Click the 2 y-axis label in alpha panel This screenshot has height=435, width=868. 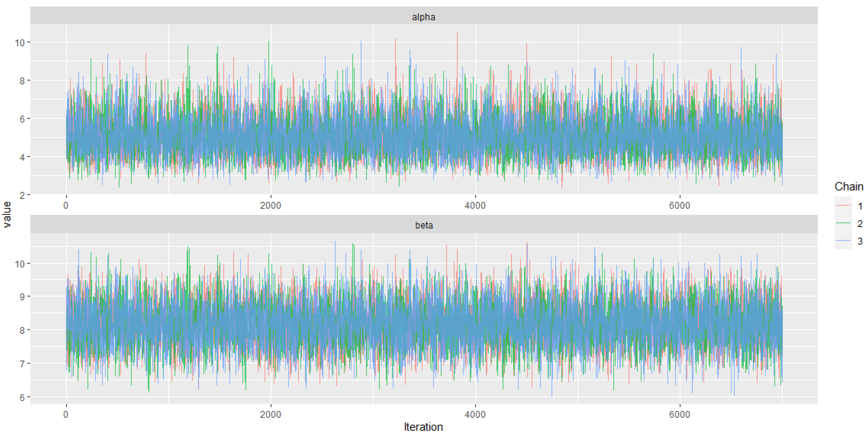[x=22, y=195]
